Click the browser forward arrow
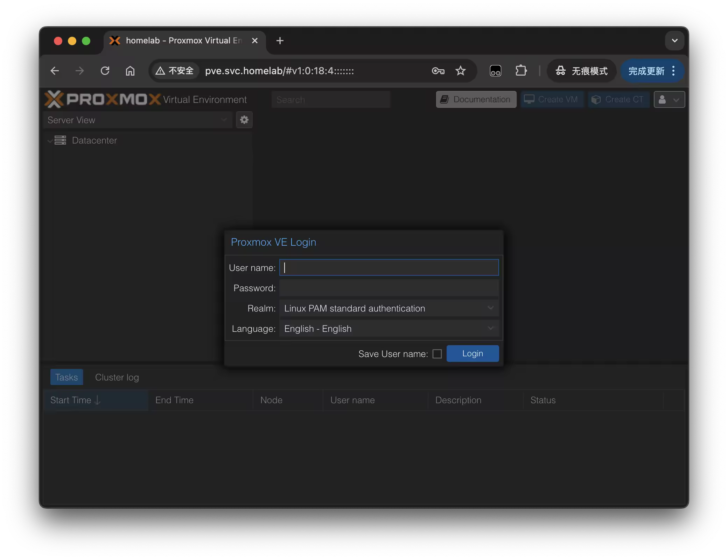The height and width of the screenshot is (560, 728). pyautogui.click(x=80, y=71)
